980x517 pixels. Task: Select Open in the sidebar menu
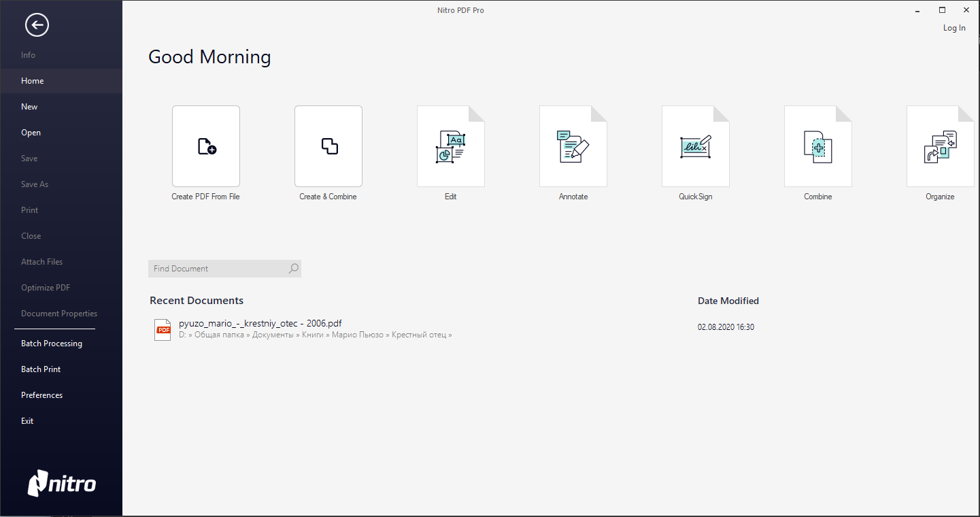pyautogui.click(x=31, y=133)
